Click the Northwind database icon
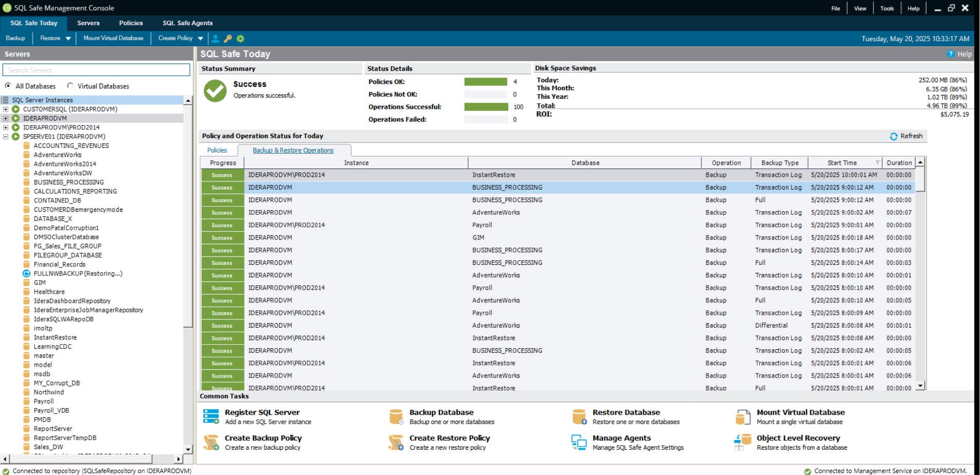 pyautogui.click(x=27, y=392)
